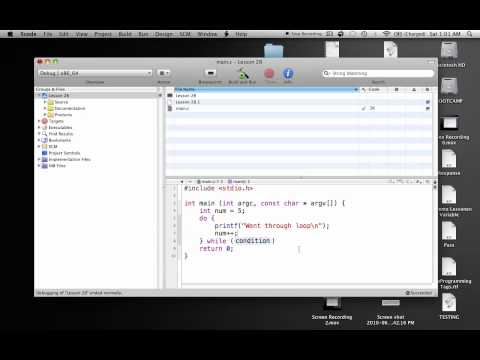Click the search magnifier icon in toolbar
The height and width of the screenshot is (360, 480).
pos(326,73)
